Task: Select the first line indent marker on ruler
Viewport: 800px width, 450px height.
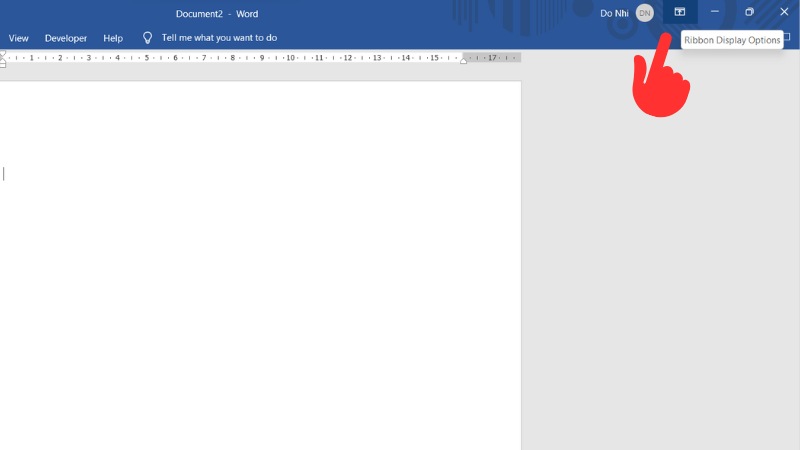Action: 3,53
